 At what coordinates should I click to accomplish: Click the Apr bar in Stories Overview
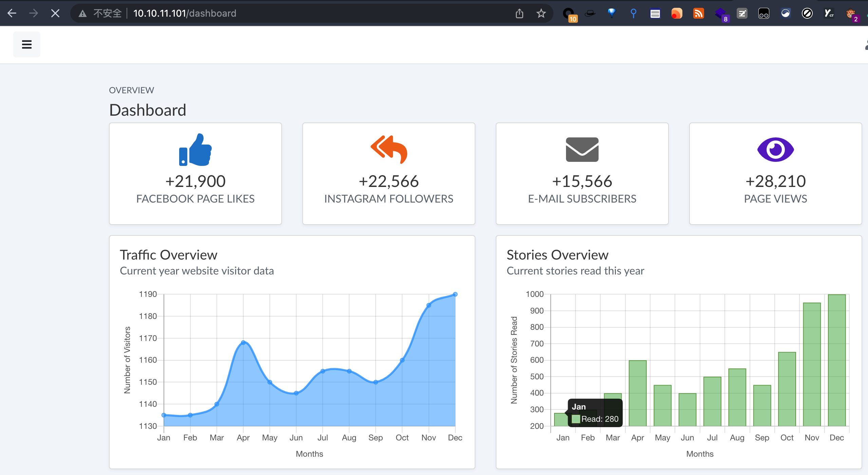click(x=638, y=393)
